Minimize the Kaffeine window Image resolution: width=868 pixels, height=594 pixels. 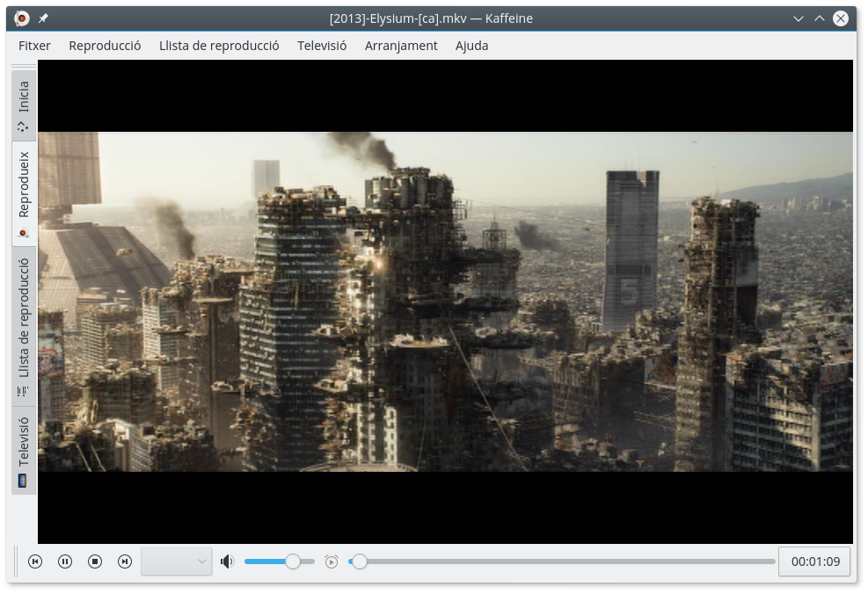(x=799, y=18)
